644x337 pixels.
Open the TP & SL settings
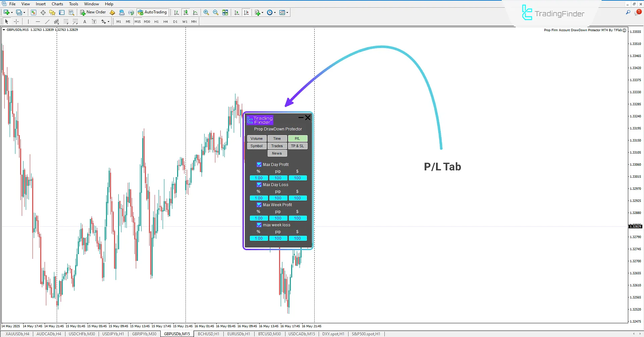[298, 146]
